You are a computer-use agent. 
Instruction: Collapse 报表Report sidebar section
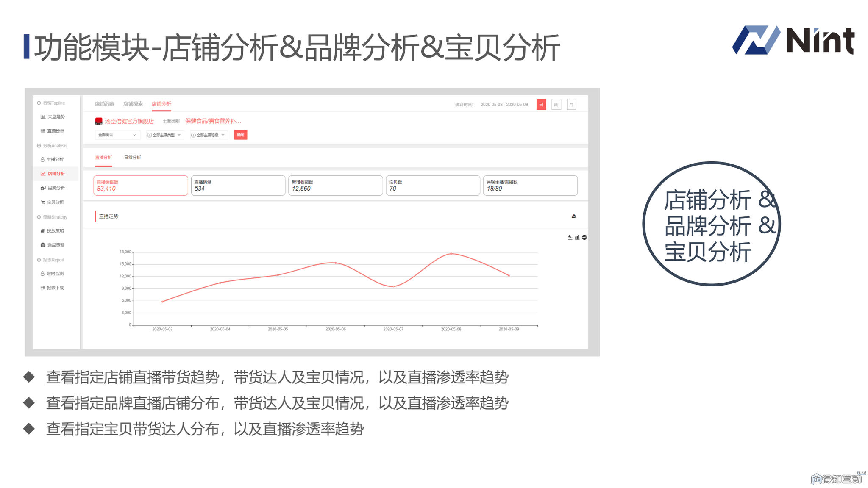tap(39, 260)
